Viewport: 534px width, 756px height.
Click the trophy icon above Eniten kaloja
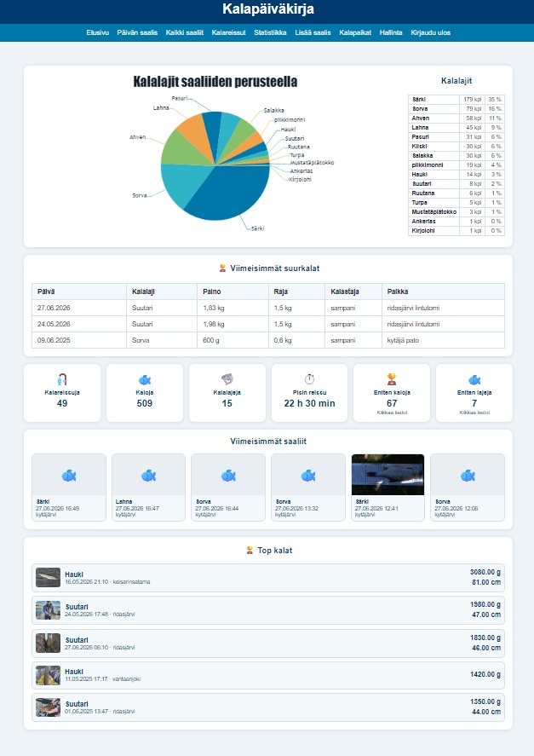pyautogui.click(x=392, y=379)
